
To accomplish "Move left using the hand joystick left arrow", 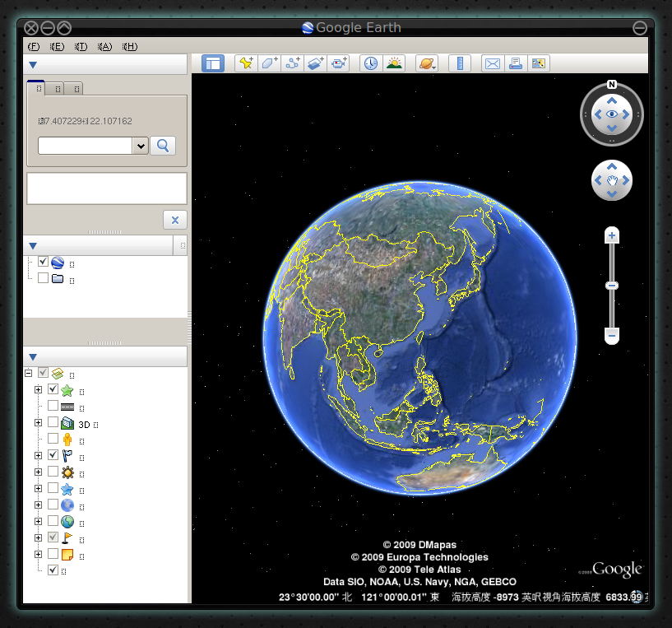I will point(598,180).
